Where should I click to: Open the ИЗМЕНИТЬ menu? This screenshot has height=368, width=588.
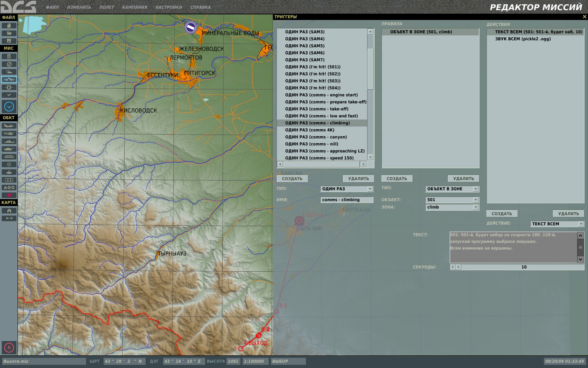coord(79,7)
